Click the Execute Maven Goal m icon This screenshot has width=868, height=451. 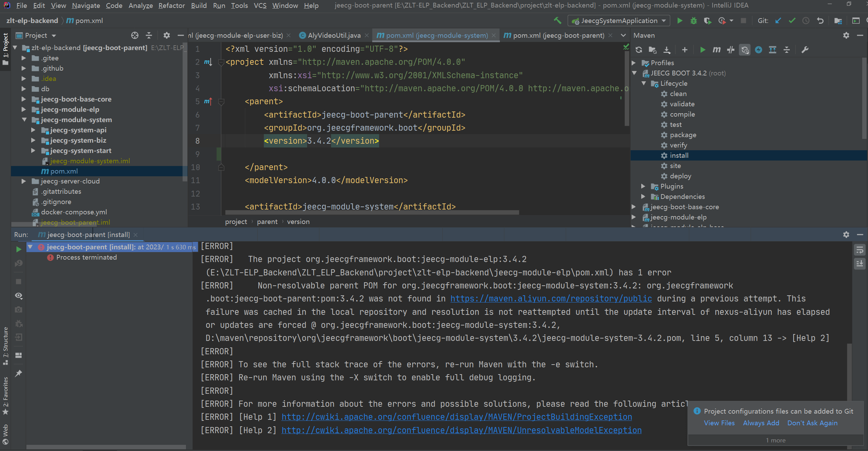tap(716, 50)
